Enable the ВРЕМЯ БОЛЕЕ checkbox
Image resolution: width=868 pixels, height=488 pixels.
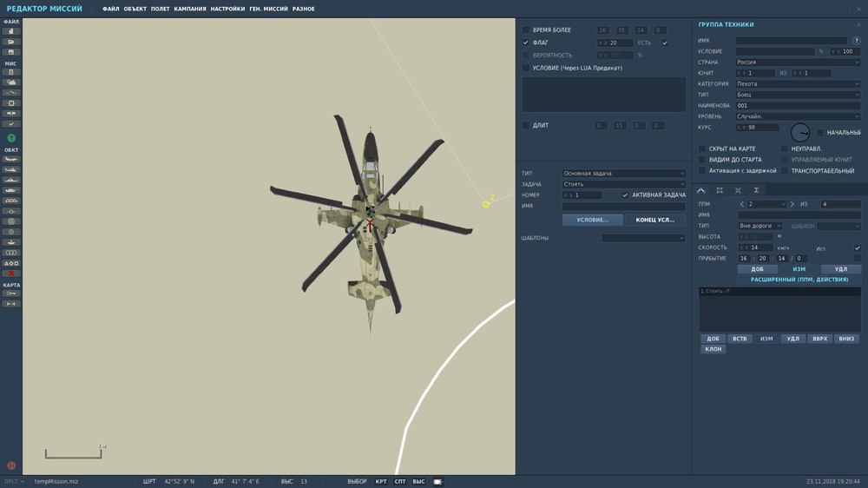526,30
